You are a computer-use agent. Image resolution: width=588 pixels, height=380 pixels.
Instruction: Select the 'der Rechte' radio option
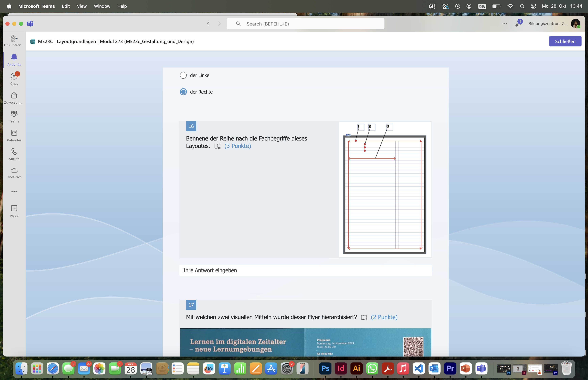point(183,92)
